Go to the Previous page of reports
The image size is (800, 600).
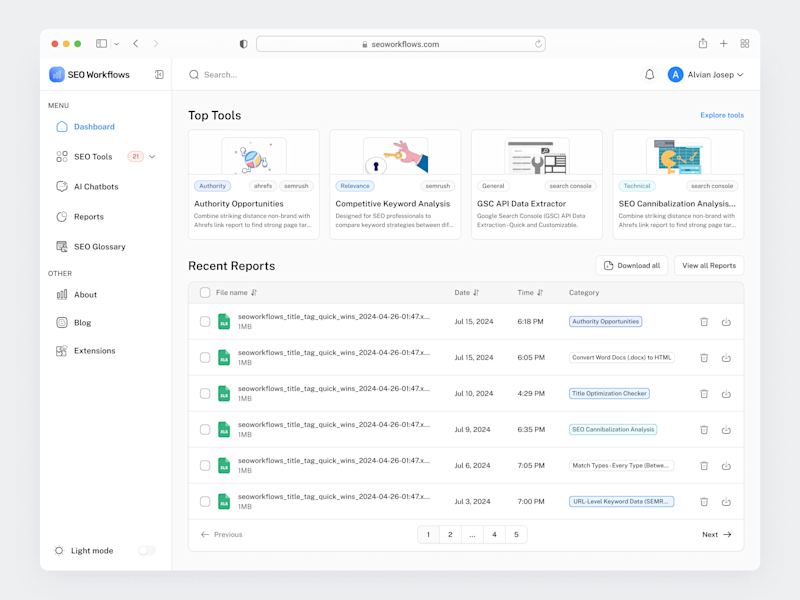[x=221, y=534]
